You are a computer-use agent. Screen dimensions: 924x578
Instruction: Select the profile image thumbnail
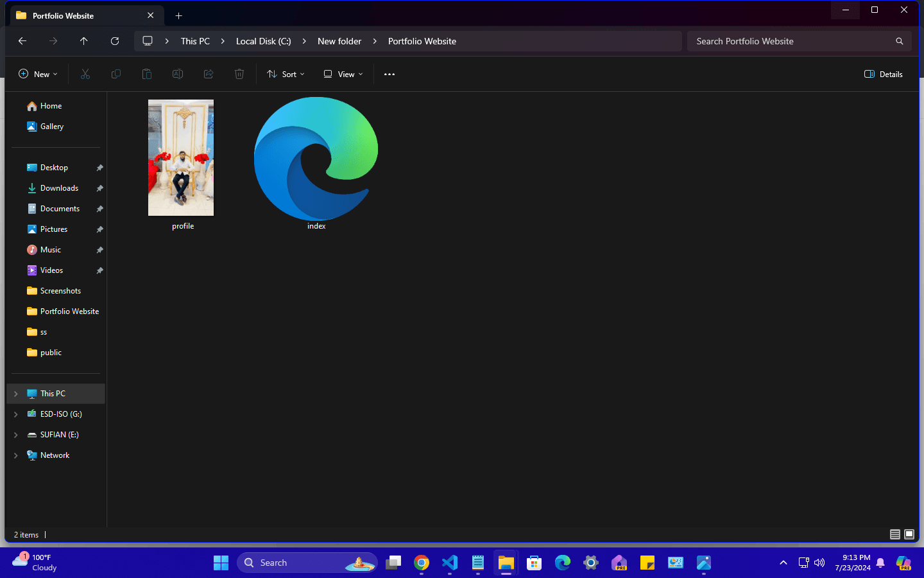click(181, 158)
